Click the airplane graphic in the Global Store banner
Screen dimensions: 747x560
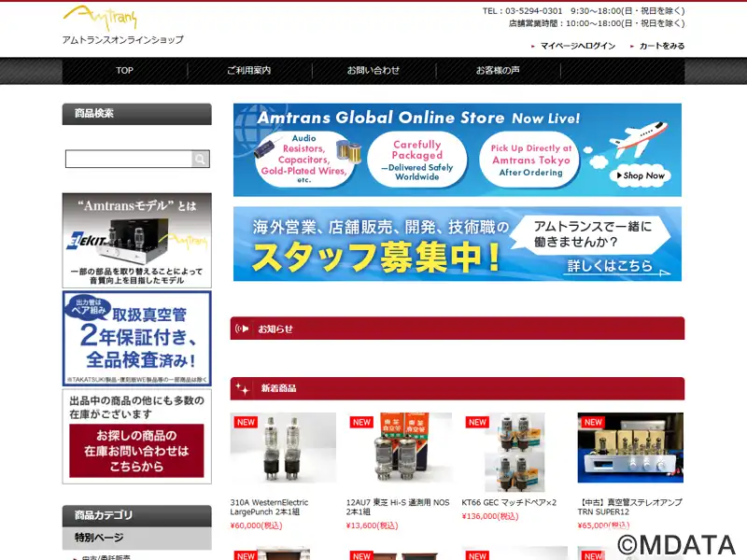click(x=639, y=138)
